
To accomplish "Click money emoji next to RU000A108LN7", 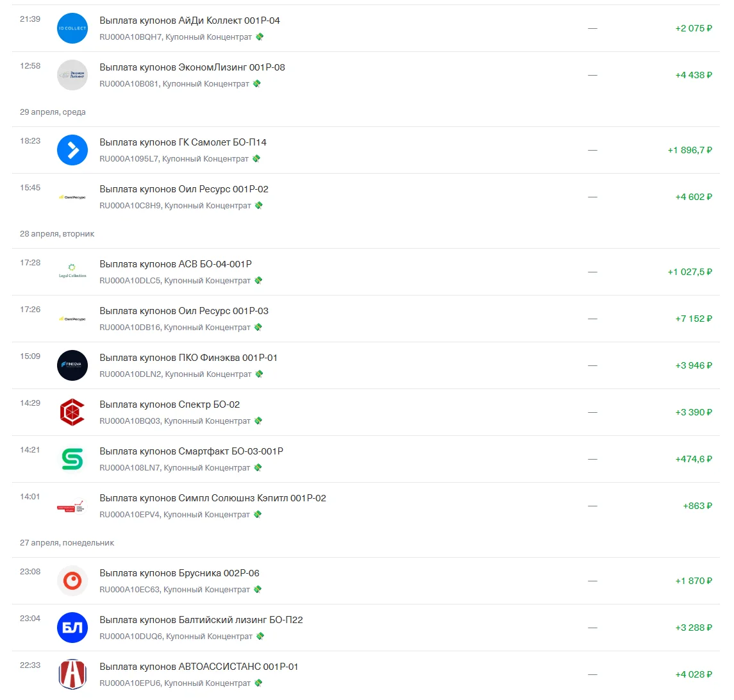I will (x=258, y=467).
